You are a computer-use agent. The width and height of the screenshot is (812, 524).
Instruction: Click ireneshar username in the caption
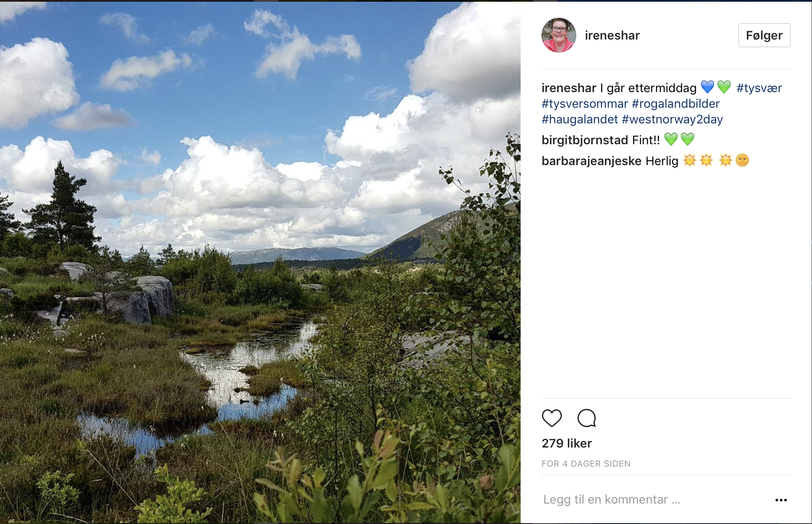(x=569, y=88)
